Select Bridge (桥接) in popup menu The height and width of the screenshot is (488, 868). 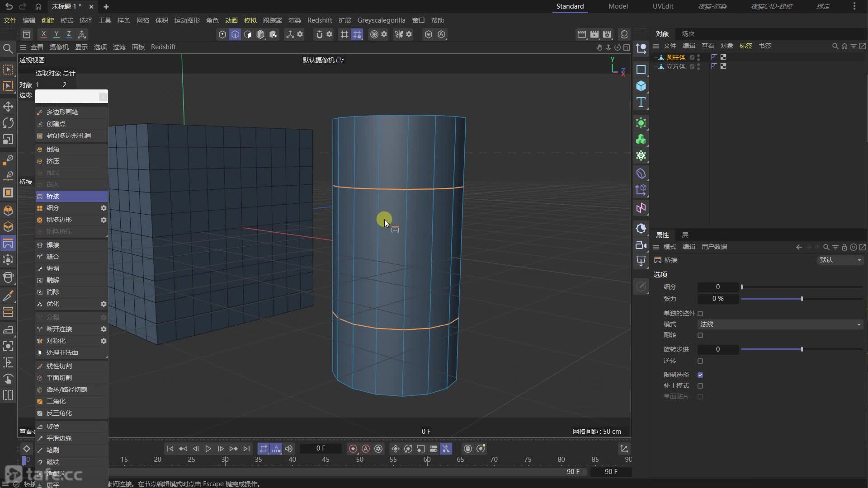pos(71,196)
